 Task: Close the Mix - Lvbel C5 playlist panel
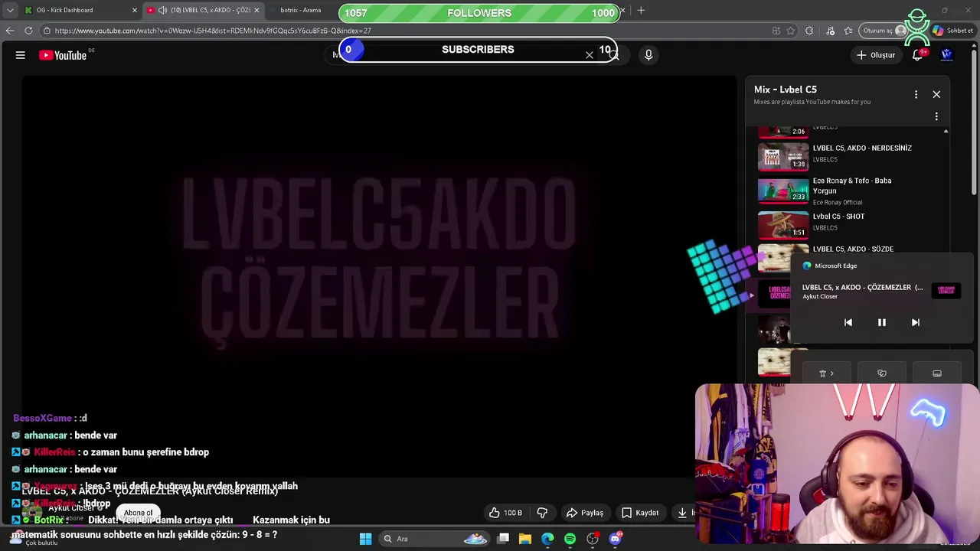tap(936, 94)
